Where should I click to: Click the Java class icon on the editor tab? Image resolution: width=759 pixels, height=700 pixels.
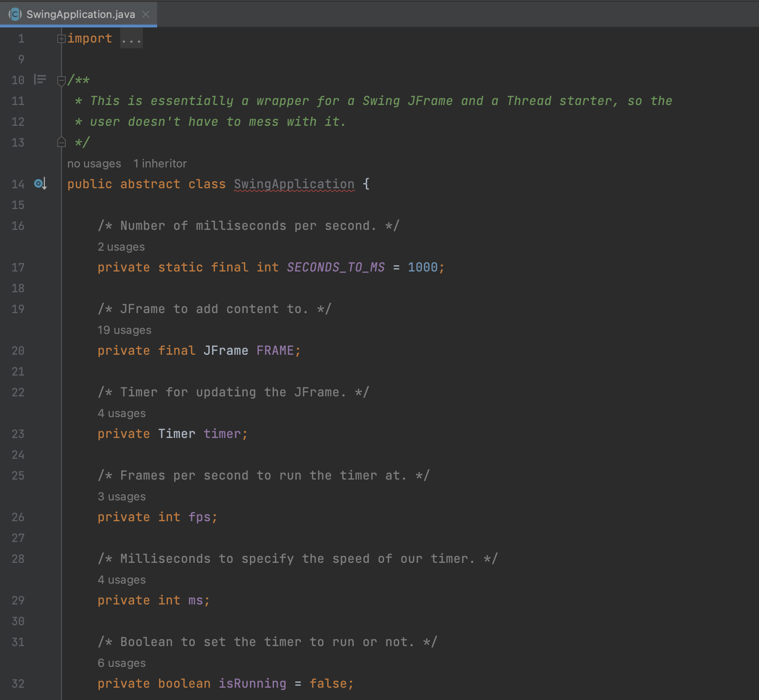[16, 14]
